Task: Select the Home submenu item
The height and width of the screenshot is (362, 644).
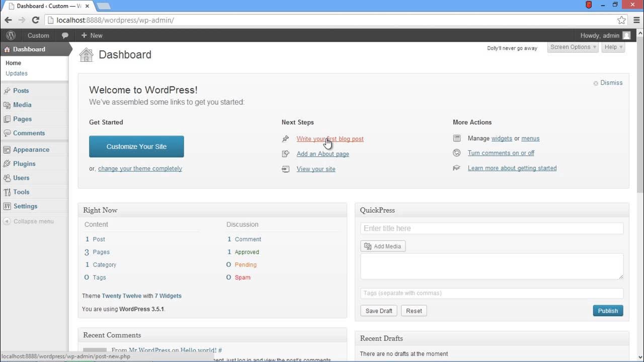Action: point(14,63)
